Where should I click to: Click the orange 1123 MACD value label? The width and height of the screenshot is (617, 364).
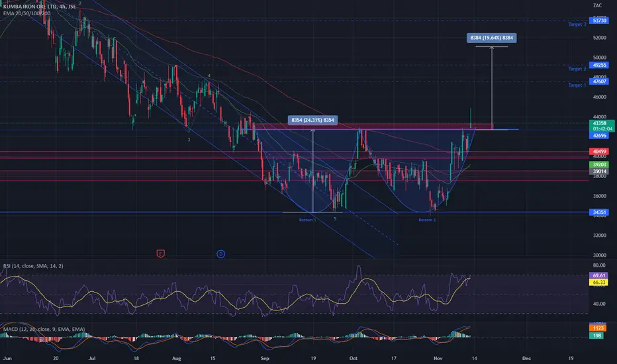coord(597,328)
